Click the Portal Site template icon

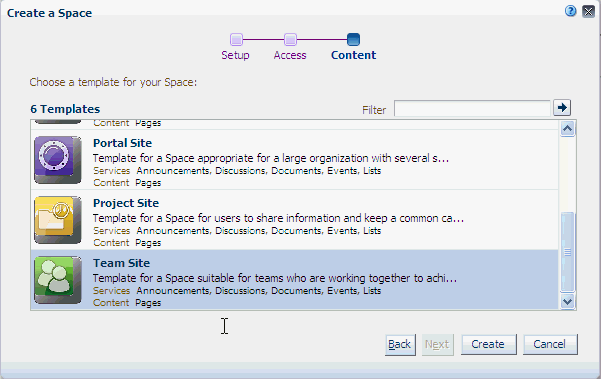click(x=57, y=160)
